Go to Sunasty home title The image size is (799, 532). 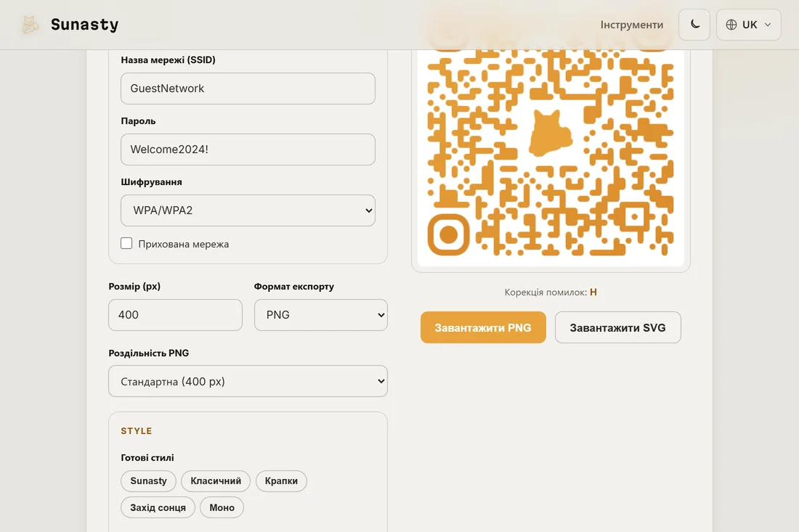click(84, 25)
